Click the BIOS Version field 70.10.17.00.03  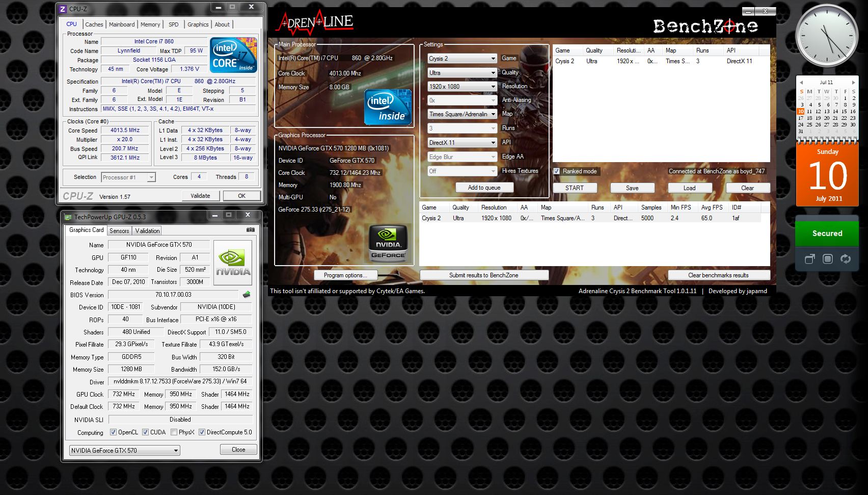pos(173,295)
